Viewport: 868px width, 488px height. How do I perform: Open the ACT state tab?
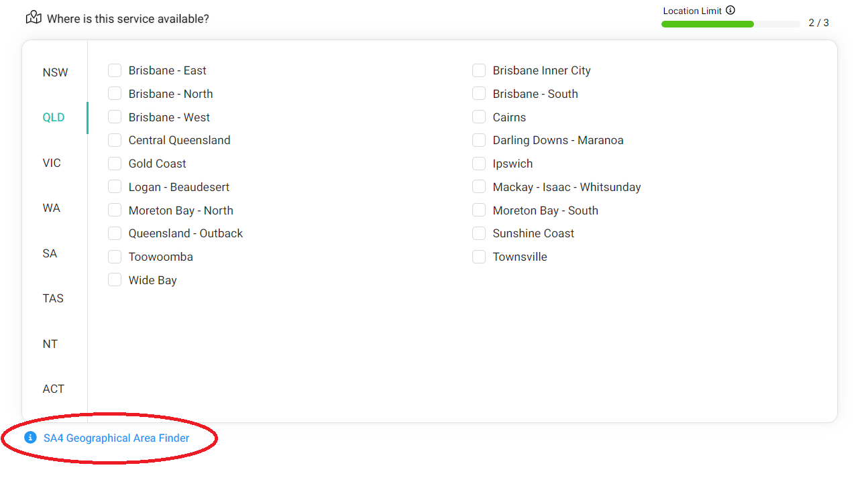tap(54, 389)
